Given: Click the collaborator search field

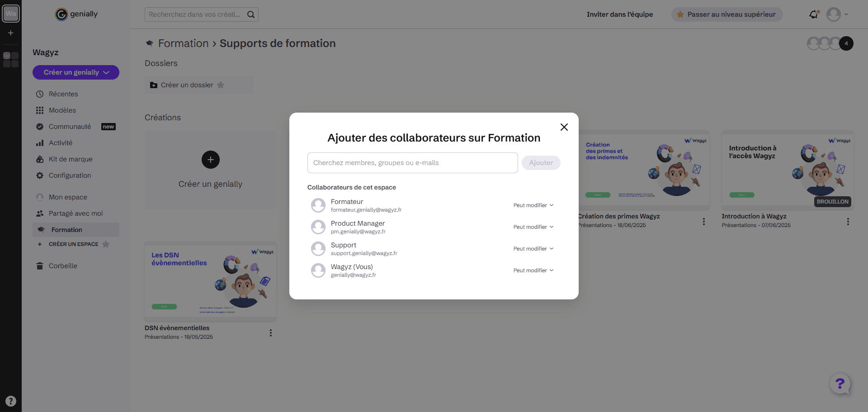Looking at the screenshot, I should coord(412,163).
